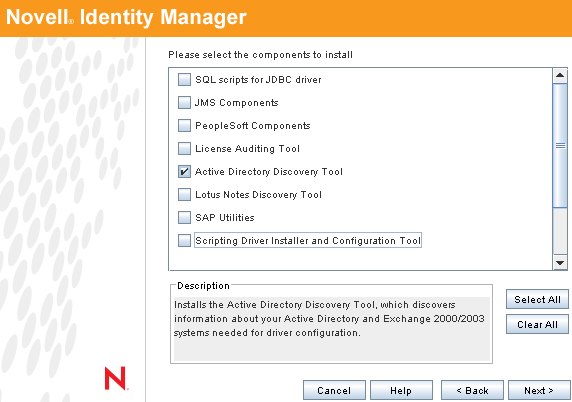
Task: Enable the JMS Components checkbox
Action: click(x=184, y=103)
